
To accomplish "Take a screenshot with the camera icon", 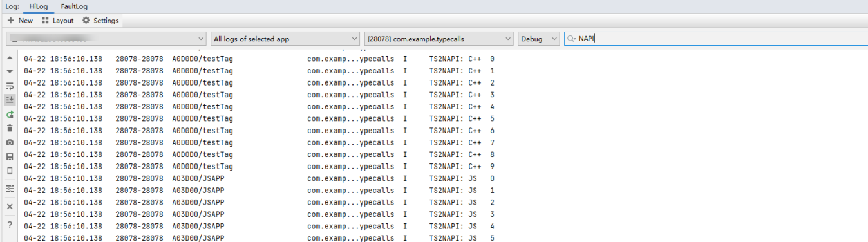I will pos(10,142).
